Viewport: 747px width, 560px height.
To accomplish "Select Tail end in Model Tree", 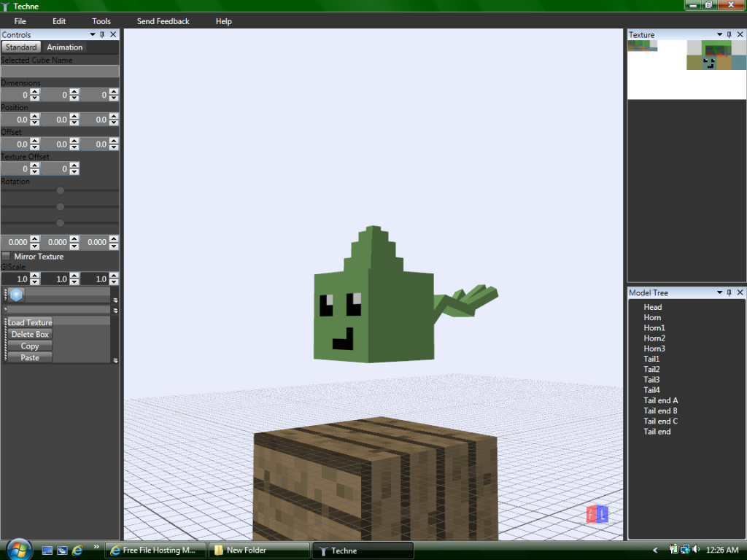I will (x=657, y=432).
